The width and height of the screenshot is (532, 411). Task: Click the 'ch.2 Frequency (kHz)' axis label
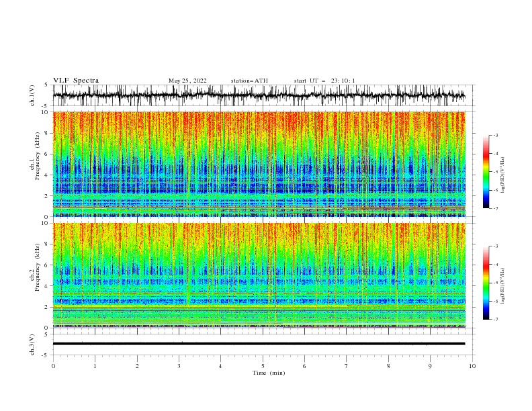tap(34, 267)
